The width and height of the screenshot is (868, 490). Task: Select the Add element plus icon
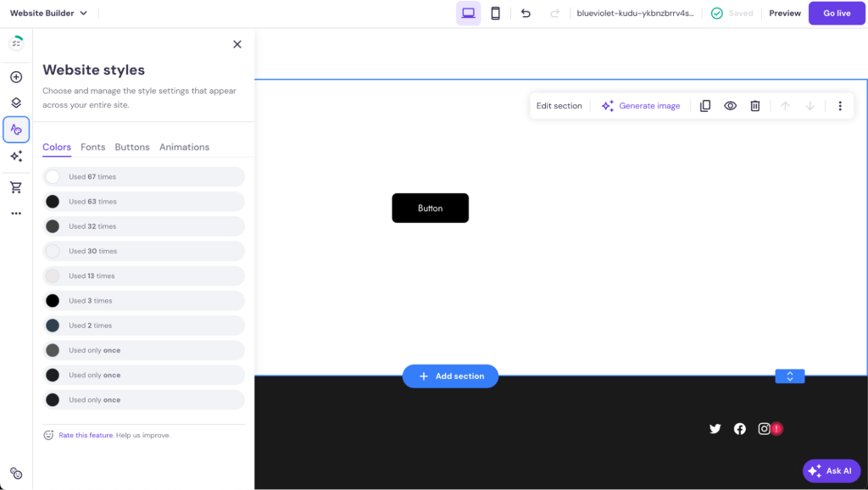[x=15, y=76]
